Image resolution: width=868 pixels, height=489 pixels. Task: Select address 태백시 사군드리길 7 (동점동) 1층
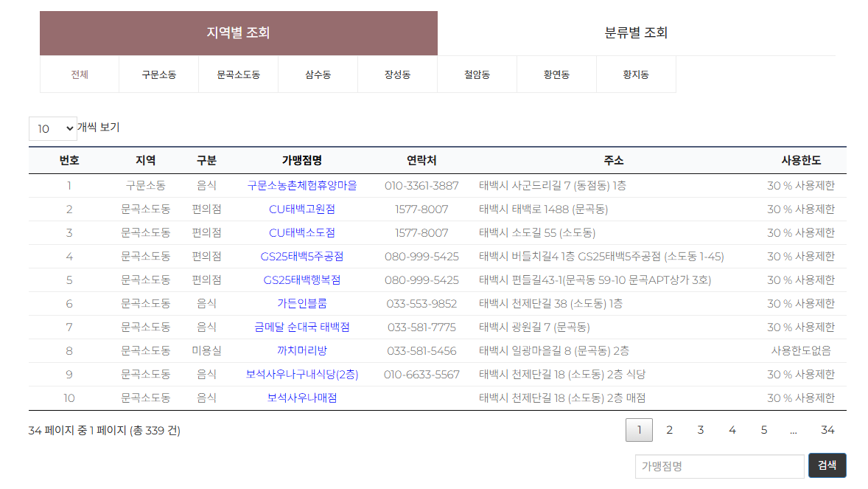click(553, 186)
